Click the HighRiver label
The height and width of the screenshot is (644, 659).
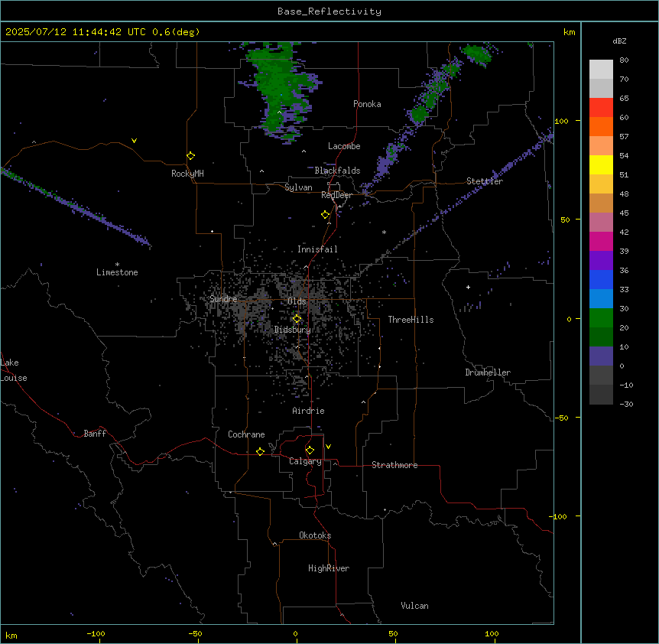[x=329, y=568]
